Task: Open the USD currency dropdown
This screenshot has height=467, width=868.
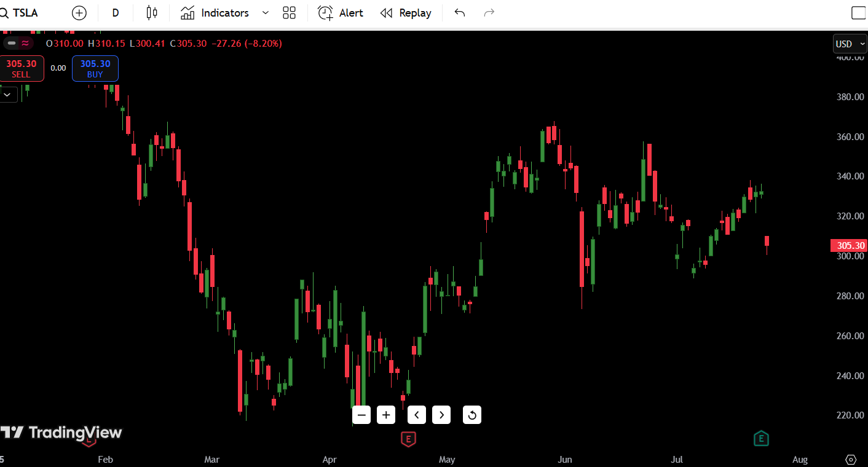Action: 849,44
